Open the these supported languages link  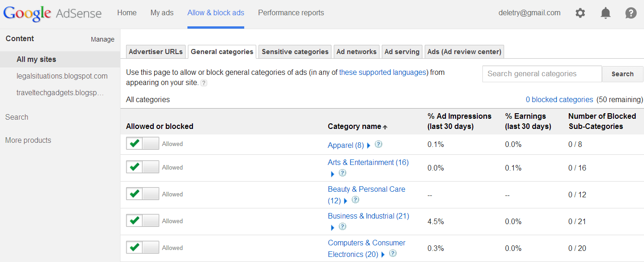point(383,72)
